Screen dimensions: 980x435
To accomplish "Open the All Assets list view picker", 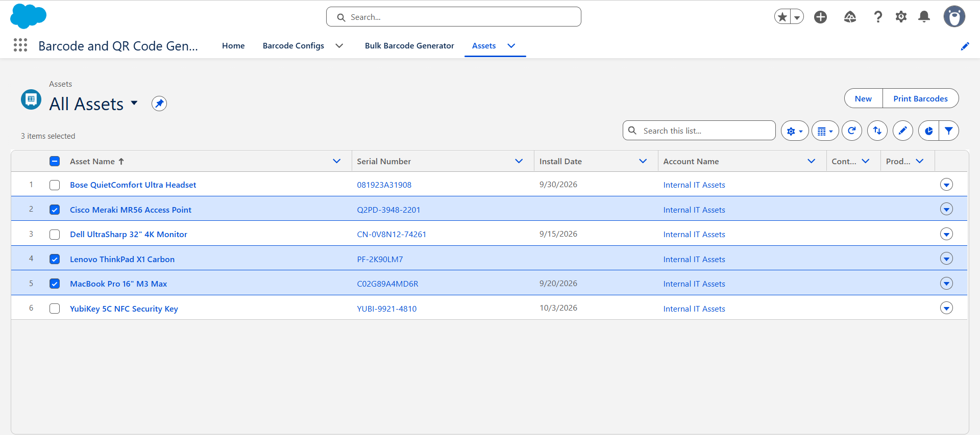I will click(134, 103).
